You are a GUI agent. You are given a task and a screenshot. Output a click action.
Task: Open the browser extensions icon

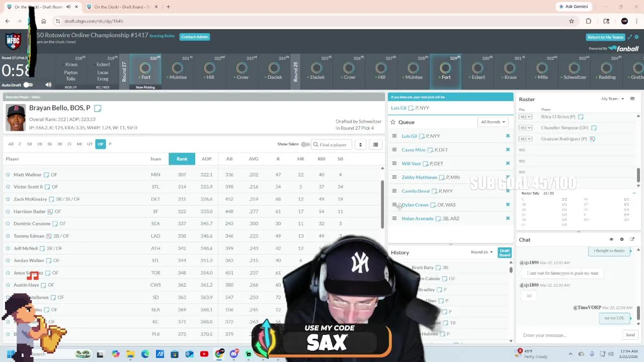[x=588, y=21]
